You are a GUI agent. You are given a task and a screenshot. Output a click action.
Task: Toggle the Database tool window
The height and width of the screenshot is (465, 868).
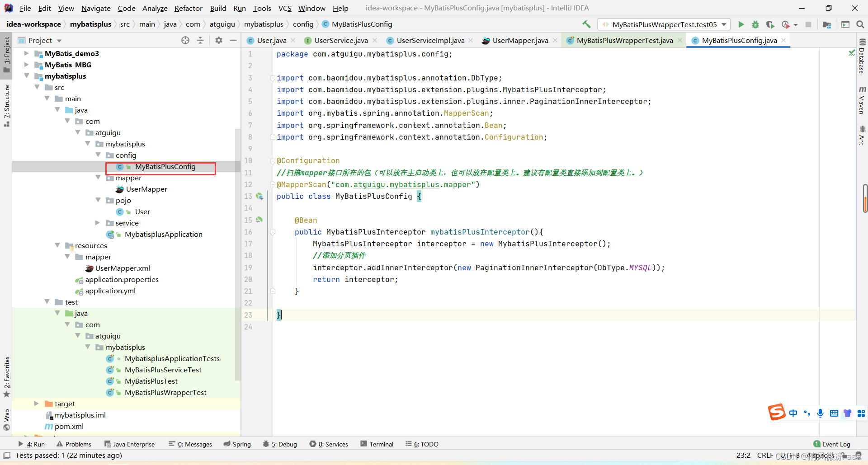coord(862,56)
